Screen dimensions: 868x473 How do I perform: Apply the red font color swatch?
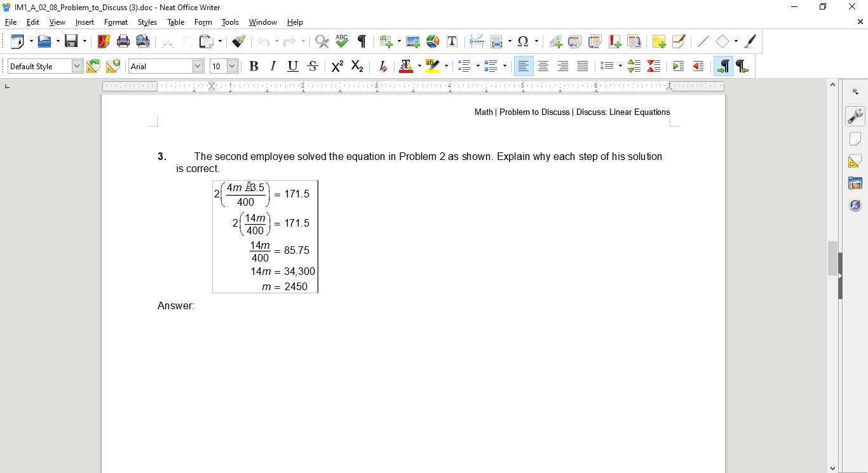click(x=405, y=66)
